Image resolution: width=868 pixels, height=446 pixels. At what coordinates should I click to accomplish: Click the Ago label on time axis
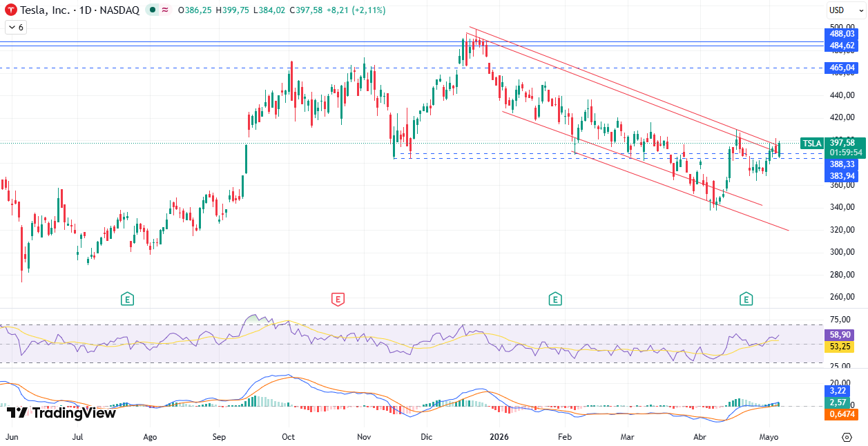(x=150, y=437)
